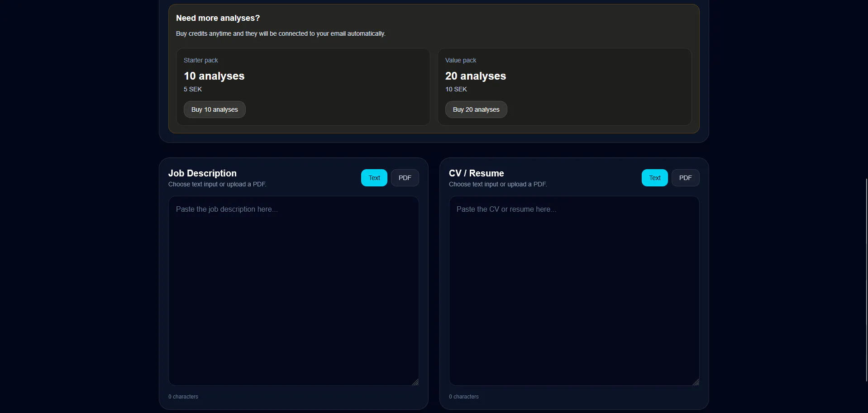Select the '10 analyses' heading text
Image resolution: width=868 pixels, height=413 pixels.
(214, 76)
